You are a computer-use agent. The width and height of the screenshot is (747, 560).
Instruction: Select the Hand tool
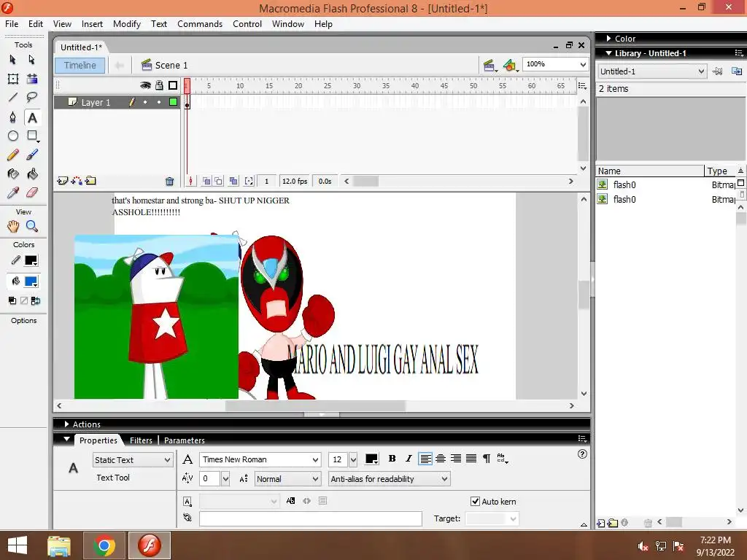point(13,226)
